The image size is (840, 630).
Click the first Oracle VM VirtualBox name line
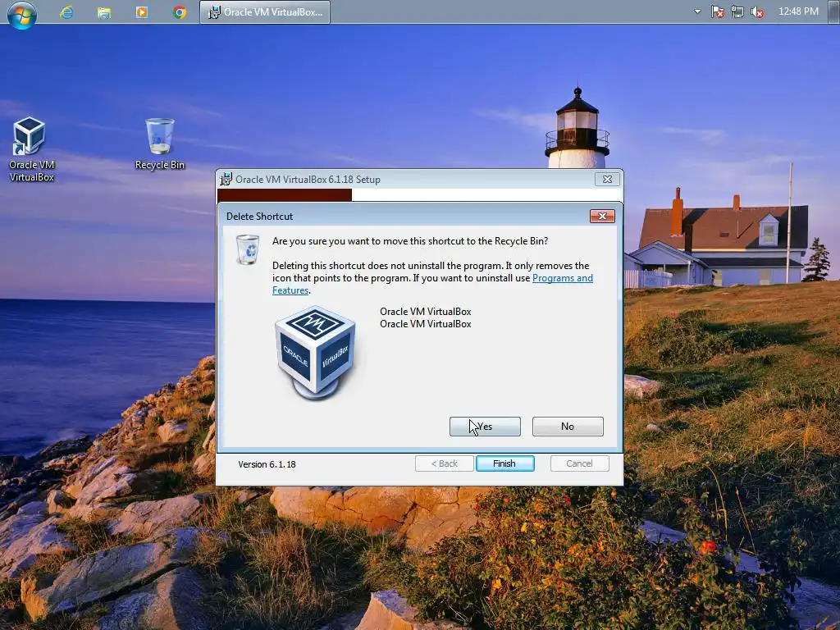[426, 311]
